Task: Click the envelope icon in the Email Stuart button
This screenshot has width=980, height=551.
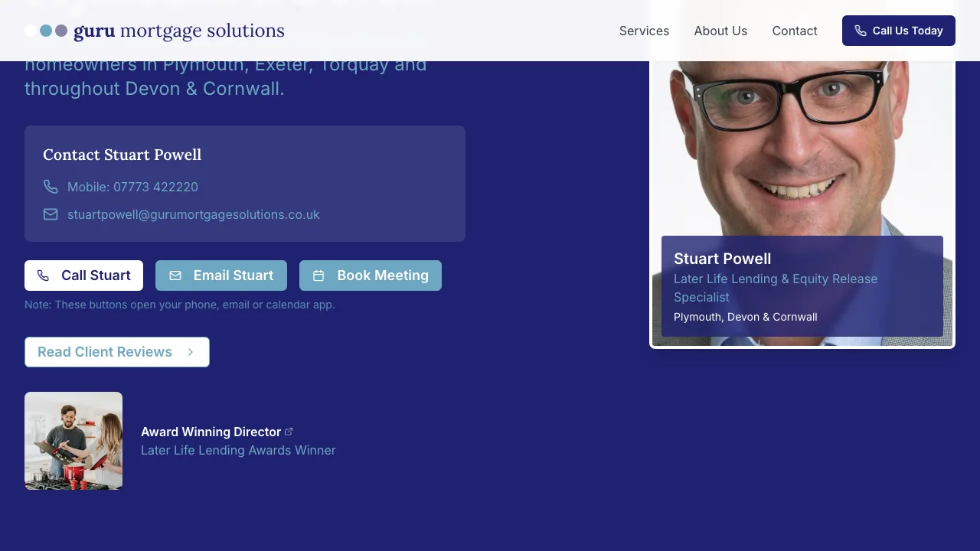Action: pos(175,275)
